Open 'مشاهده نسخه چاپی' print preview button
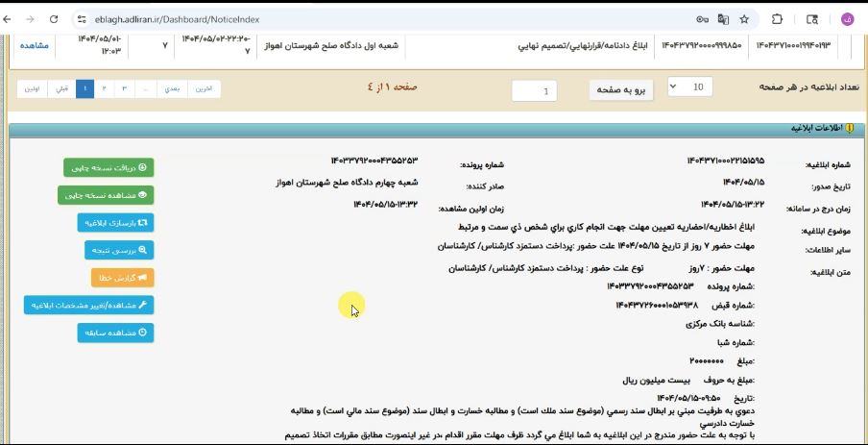This screenshot has height=445, width=868. 106,195
